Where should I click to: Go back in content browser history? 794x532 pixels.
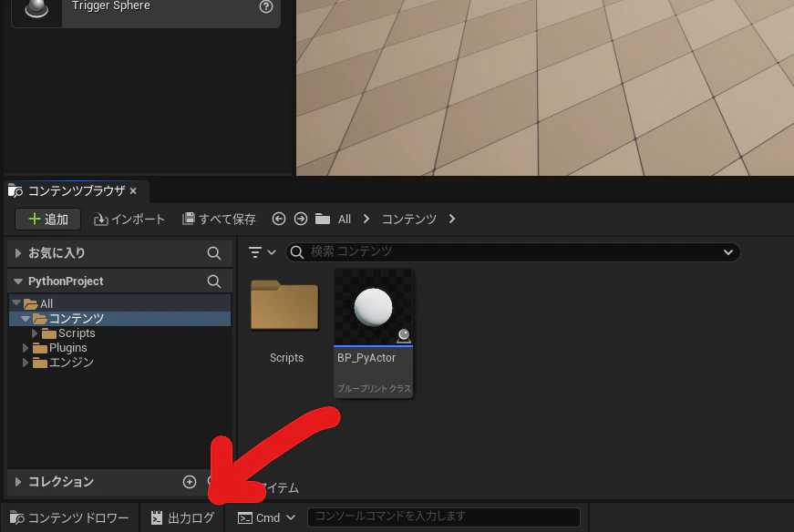(279, 219)
